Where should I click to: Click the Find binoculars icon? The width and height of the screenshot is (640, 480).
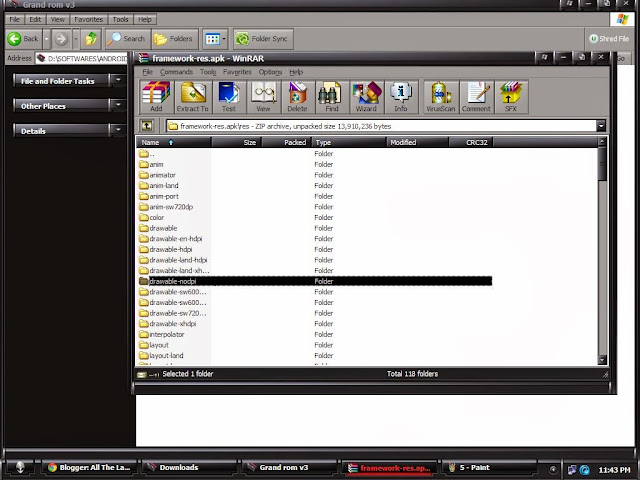(331, 97)
